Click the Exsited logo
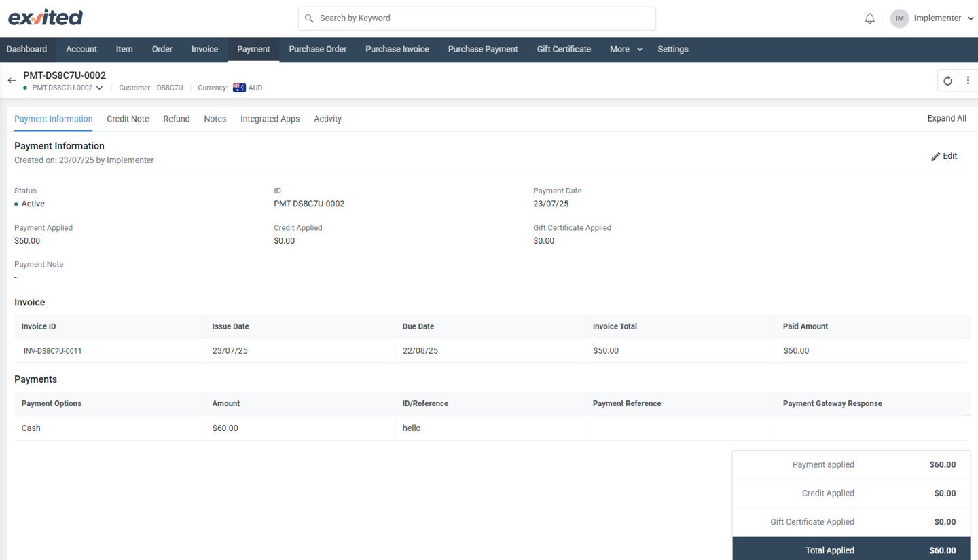978x560 pixels. 46,18
